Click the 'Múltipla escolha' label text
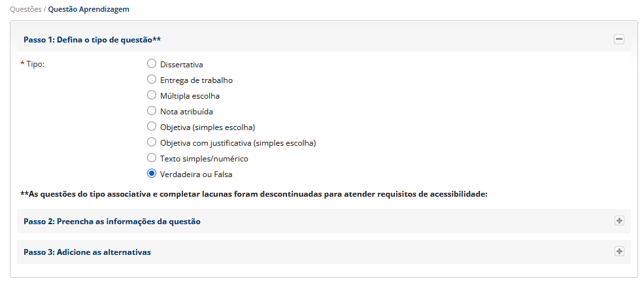 (190, 96)
